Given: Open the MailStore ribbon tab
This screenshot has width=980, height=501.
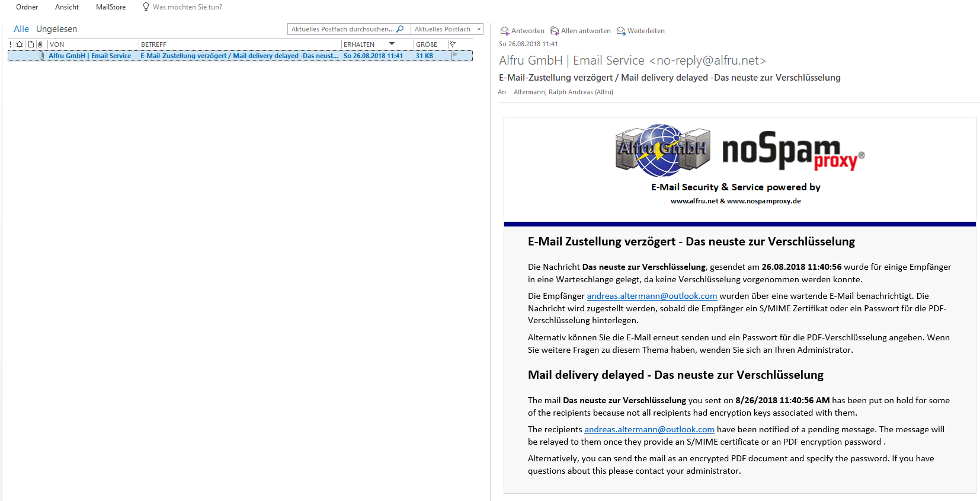Looking at the screenshot, I should point(111,7).
